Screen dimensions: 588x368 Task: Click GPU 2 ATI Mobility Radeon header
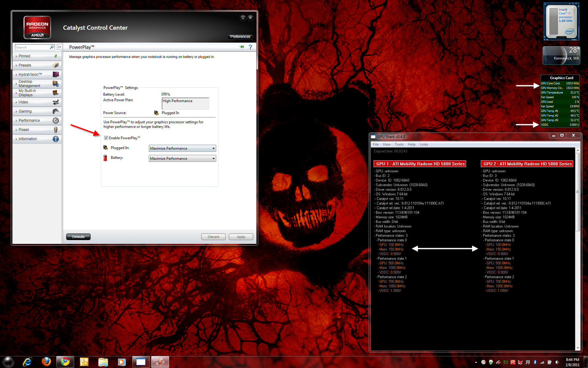point(527,164)
